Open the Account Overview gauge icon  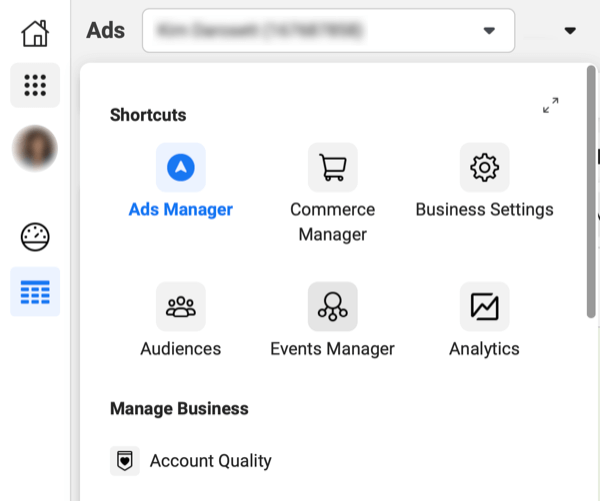[x=35, y=237]
